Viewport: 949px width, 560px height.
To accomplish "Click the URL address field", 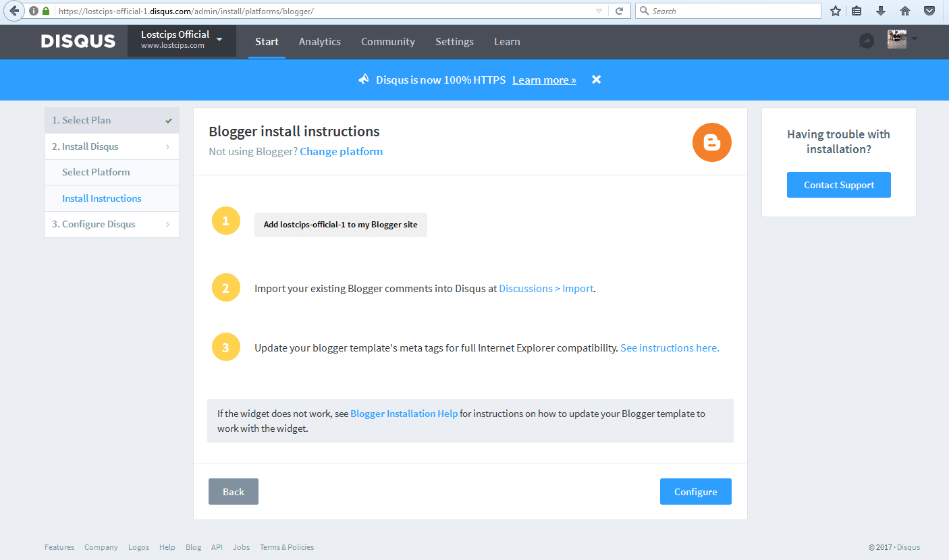I will click(x=324, y=11).
